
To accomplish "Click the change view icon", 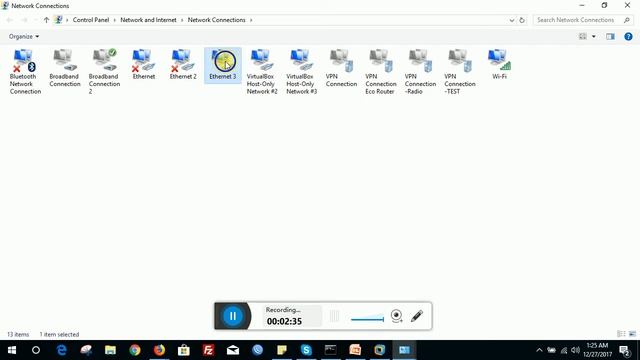I will pos(583,36).
